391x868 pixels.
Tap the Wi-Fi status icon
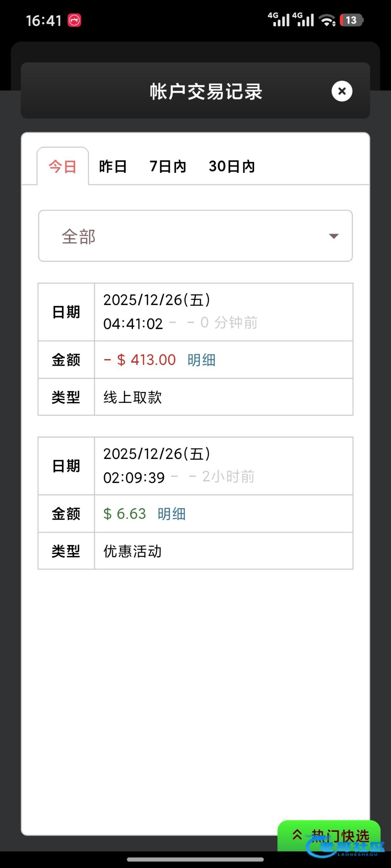328,20
